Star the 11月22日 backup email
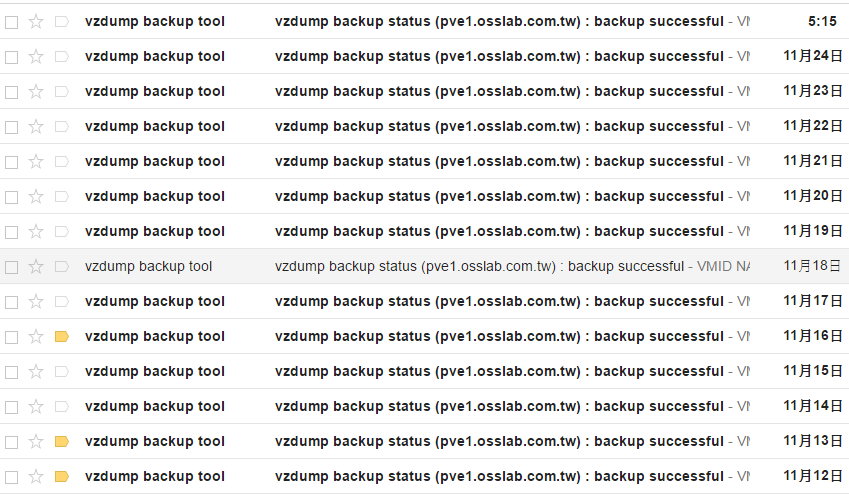 (x=36, y=126)
